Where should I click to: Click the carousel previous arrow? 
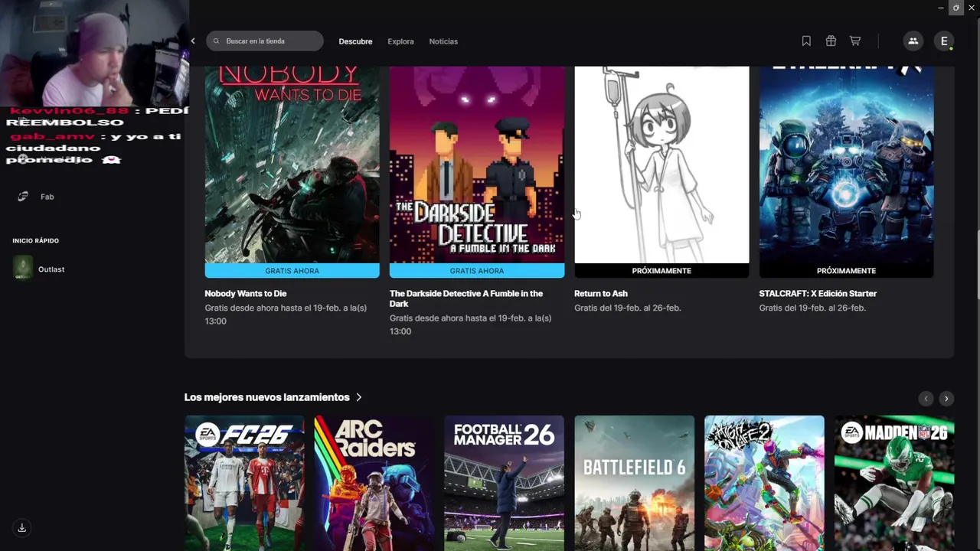click(x=926, y=399)
